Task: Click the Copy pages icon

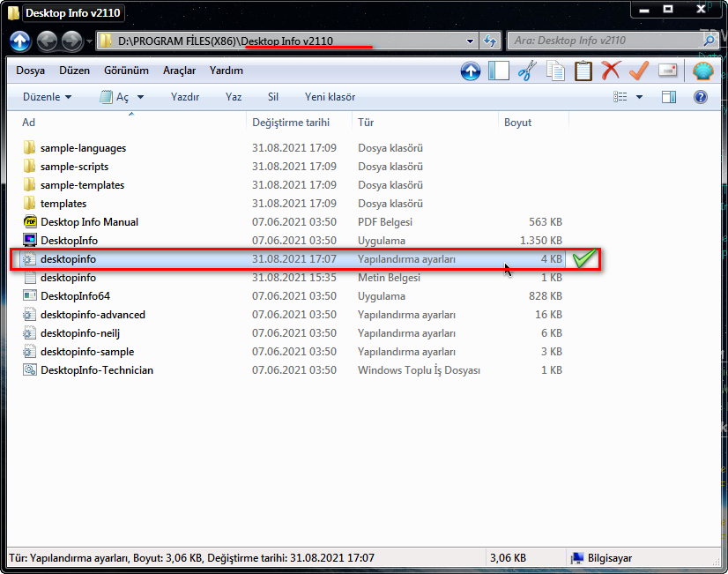Action: (x=555, y=71)
